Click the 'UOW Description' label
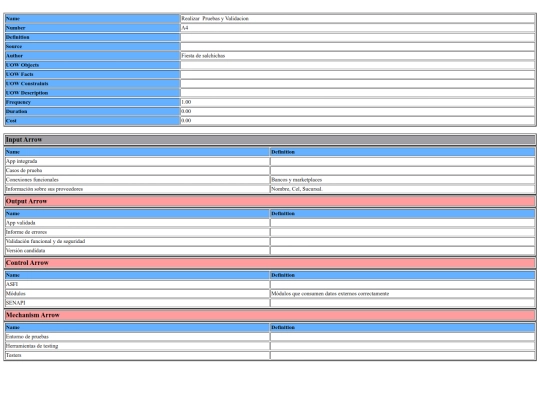Viewport: 540px width, 405px height. pyautogui.click(x=92, y=93)
